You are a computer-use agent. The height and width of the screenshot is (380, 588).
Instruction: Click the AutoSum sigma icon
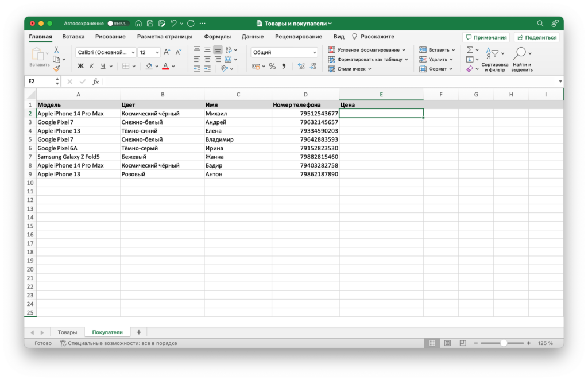point(470,50)
